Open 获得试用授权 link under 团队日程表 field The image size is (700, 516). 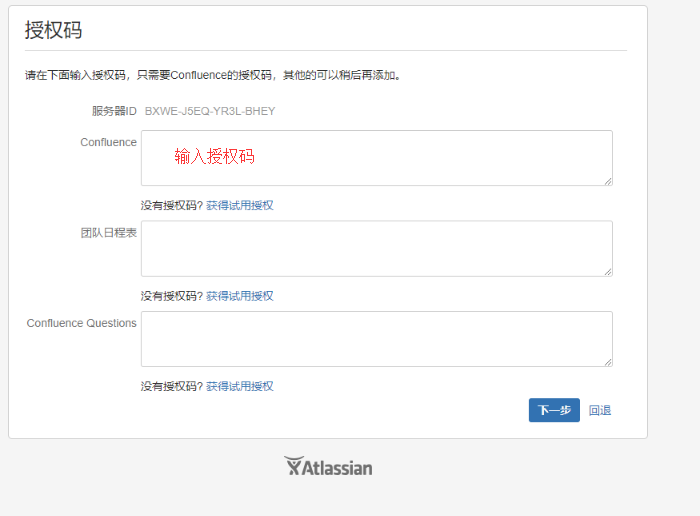(240, 296)
